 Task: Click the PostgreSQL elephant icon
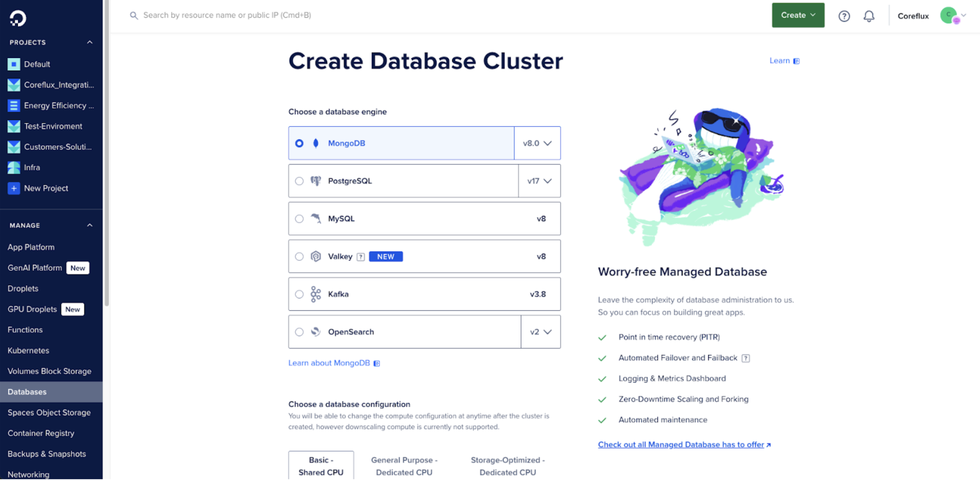[x=316, y=181]
